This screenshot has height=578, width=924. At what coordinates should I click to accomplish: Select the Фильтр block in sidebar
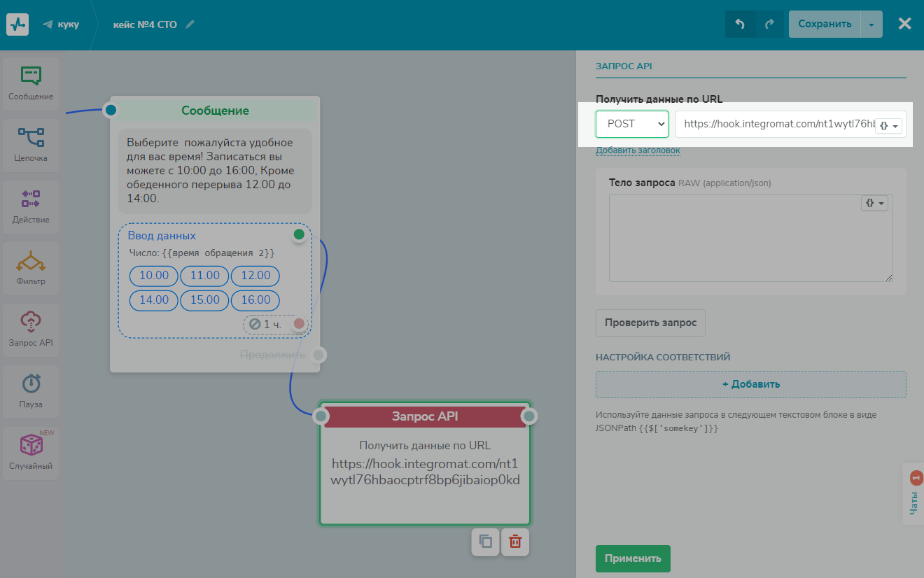click(x=31, y=269)
